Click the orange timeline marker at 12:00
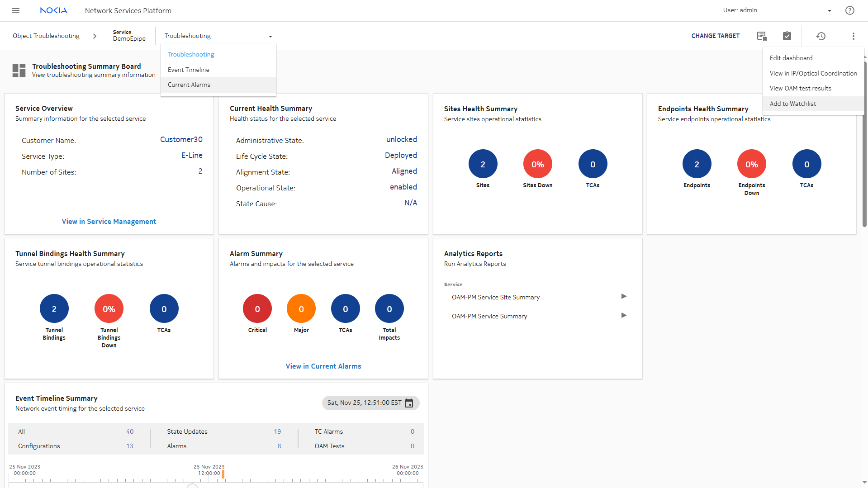868x488 pixels. [x=223, y=474]
